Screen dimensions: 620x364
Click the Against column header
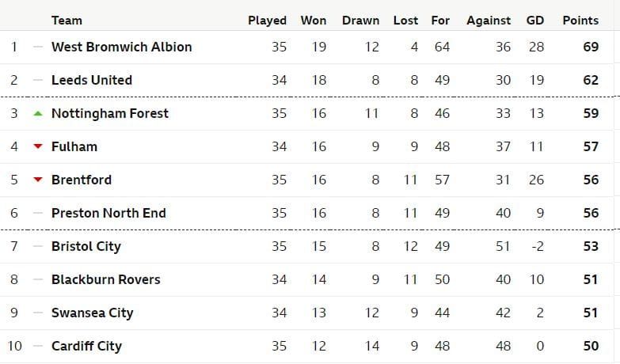[x=489, y=21]
